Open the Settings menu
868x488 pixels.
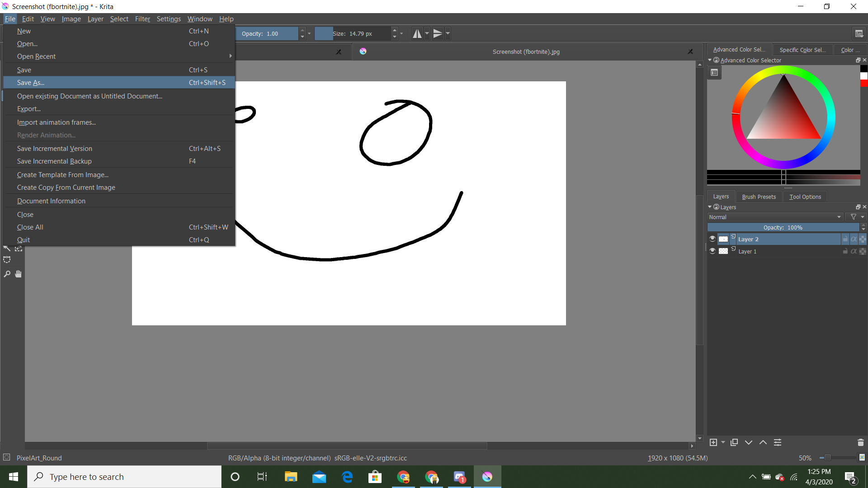tap(168, 19)
